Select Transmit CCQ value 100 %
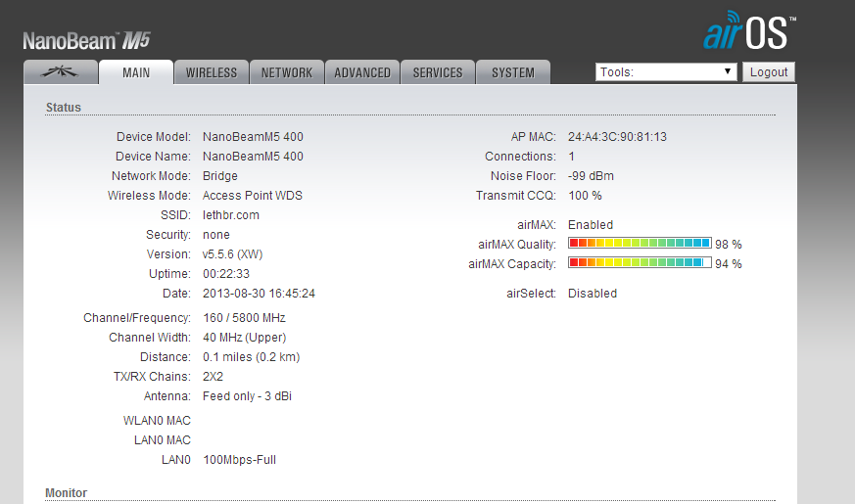The width and height of the screenshot is (855, 504). 585,196
